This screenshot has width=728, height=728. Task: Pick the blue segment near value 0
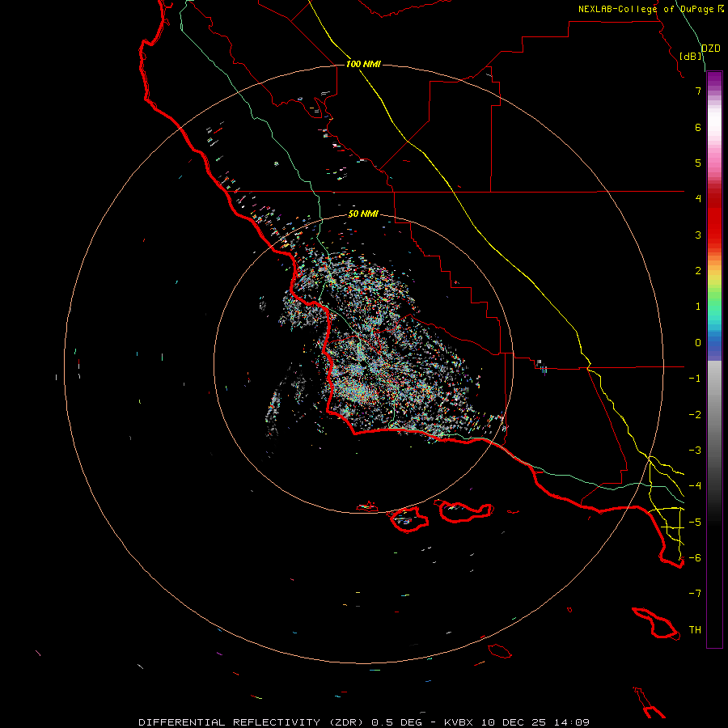[x=714, y=344]
